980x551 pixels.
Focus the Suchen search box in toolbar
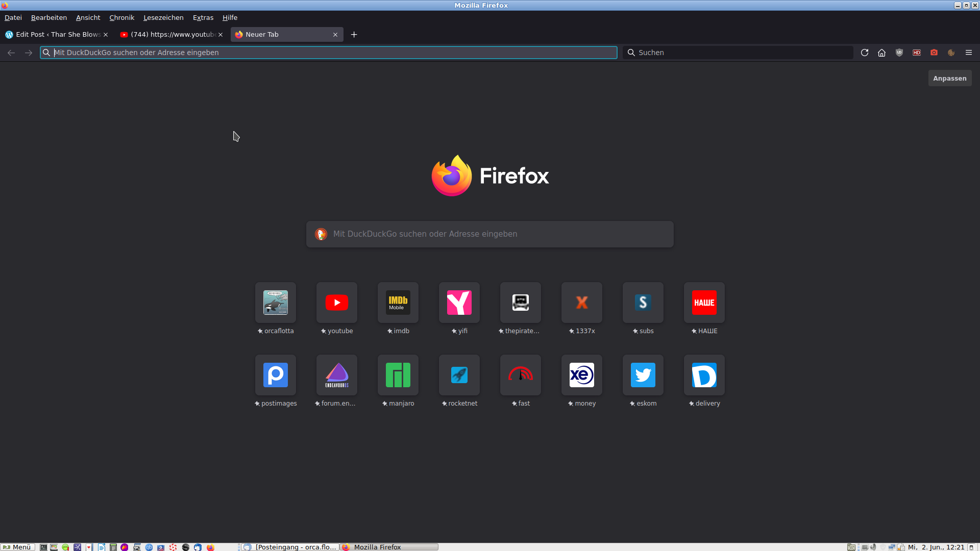pyautogui.click(x=738, y=53)
